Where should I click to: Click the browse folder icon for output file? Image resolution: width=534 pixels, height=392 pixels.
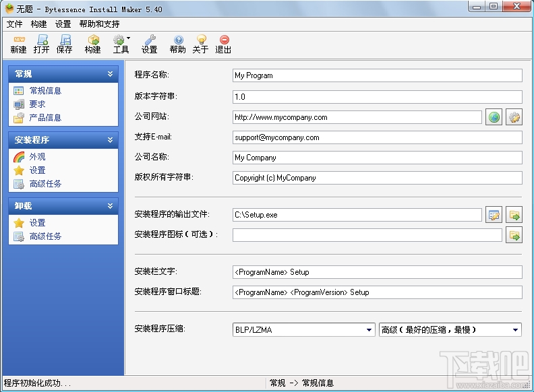click(514, 215)
